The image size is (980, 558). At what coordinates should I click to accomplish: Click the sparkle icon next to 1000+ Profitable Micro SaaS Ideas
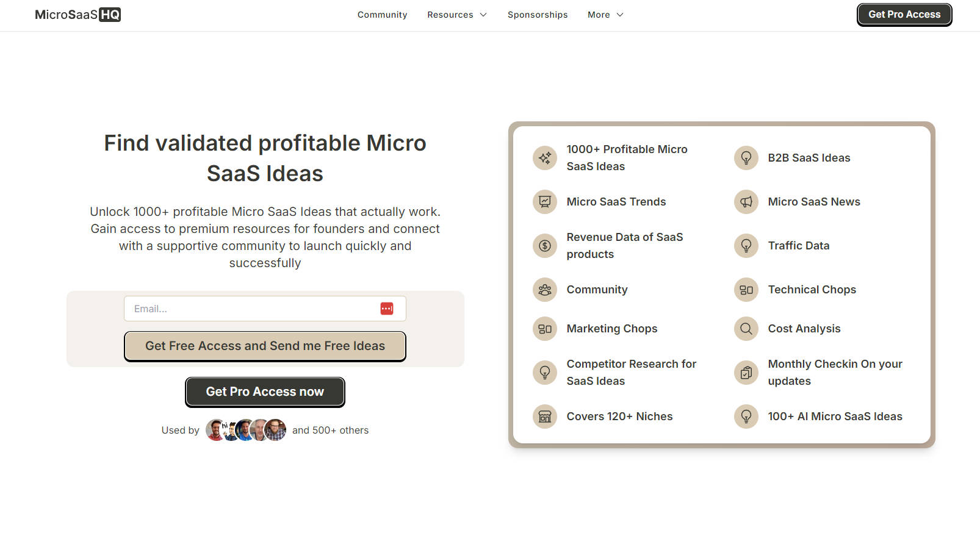click(x=544, y=157)
